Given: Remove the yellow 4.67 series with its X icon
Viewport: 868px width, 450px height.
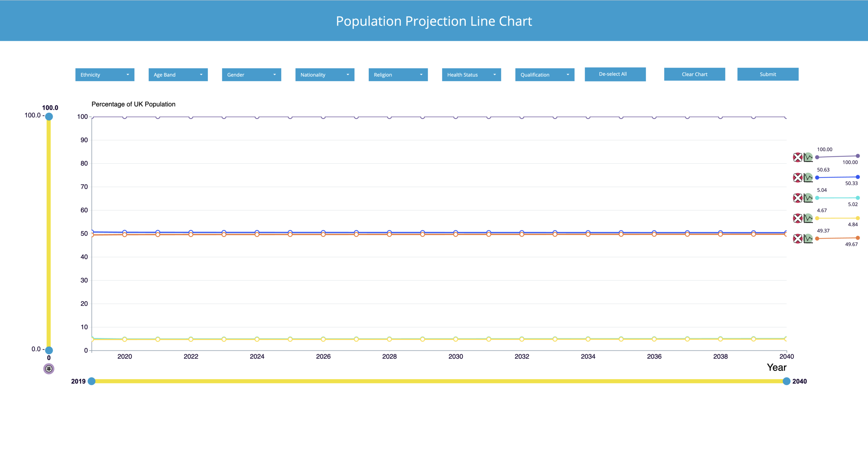Looking at the screenshot, I should [x=798, y=218].
